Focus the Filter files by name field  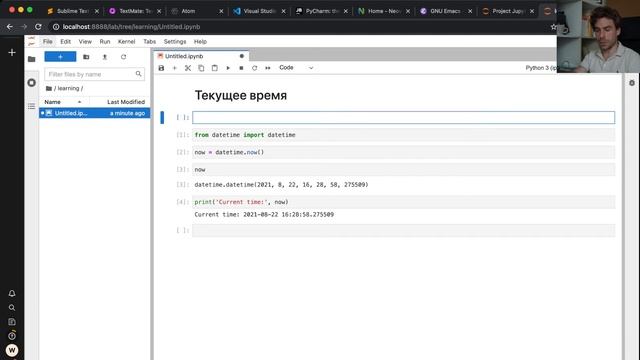point(94,74)
